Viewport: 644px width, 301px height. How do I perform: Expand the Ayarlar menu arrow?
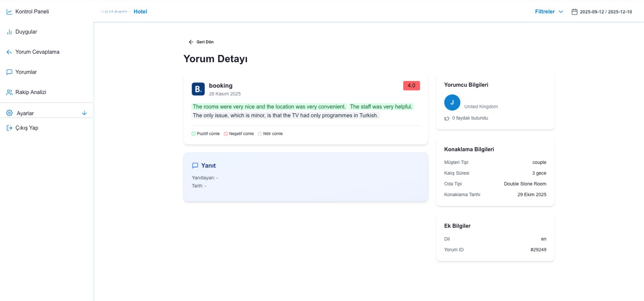coord(84,113)
